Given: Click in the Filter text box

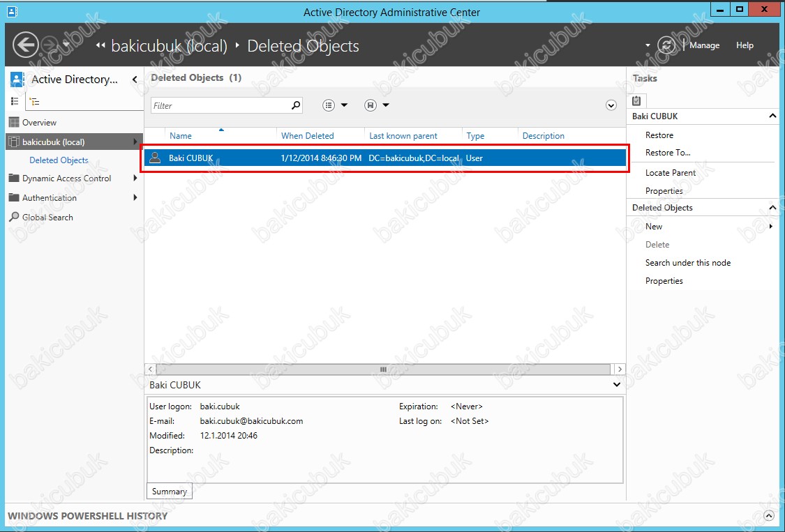Looking at the screenshot, I should point(220,105).
